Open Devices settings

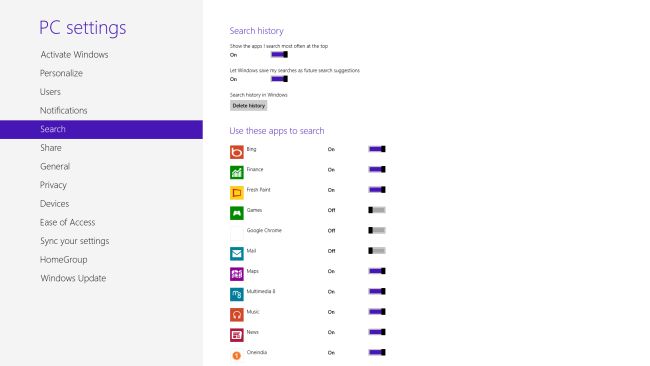point(54,204)
